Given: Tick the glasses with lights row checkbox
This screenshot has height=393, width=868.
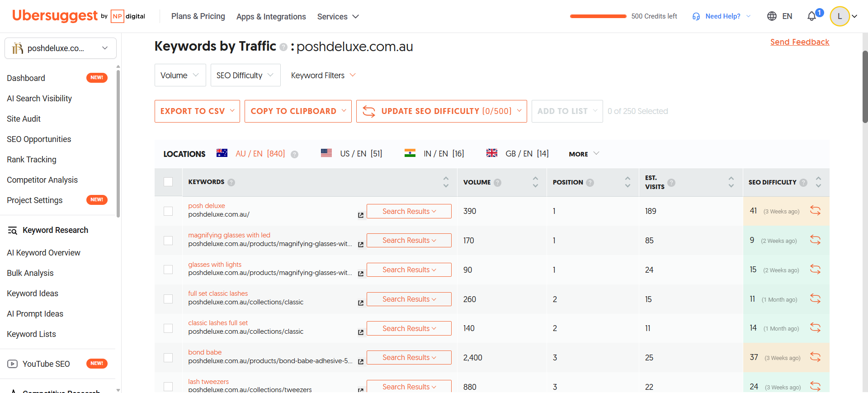Looking at the screenshot, I should [x=168, y=270].
